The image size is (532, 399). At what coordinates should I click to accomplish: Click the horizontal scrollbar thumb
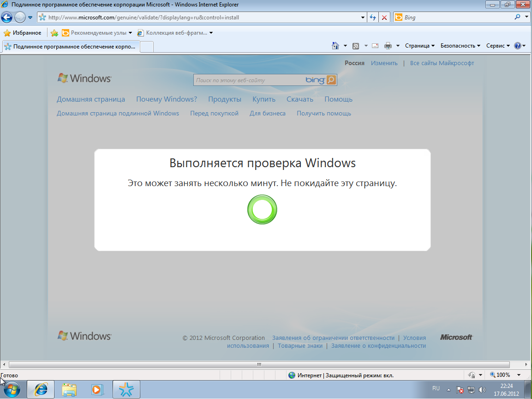[x=259, y=364]
